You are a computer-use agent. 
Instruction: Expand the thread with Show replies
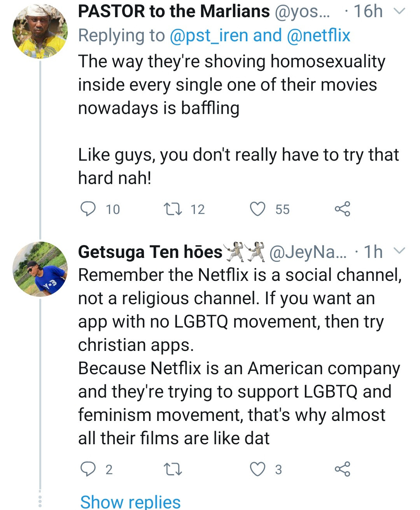[130, 501]
